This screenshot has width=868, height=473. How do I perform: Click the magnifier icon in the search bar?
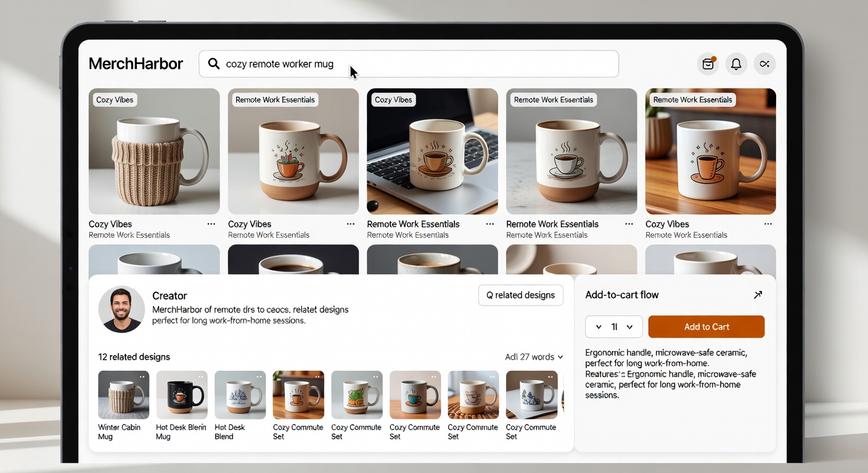[x=214, y=63]
